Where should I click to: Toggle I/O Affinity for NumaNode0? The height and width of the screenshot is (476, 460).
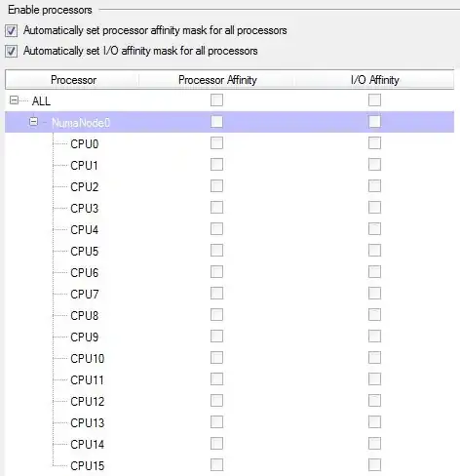[x=374, y=122]
